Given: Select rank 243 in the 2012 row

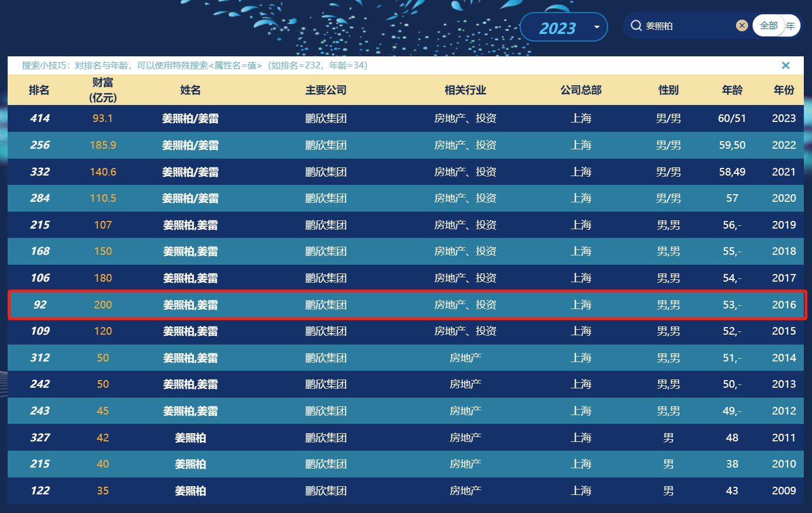Looking at the screenshot, I should pyautogui.click(x=40, y=411).
